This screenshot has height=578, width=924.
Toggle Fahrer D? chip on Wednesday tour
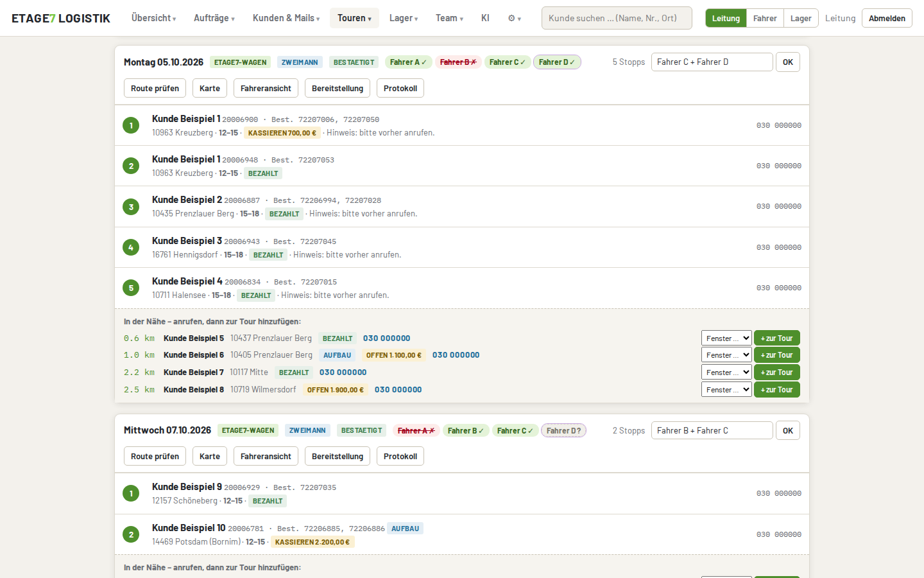tap(563, 430)
